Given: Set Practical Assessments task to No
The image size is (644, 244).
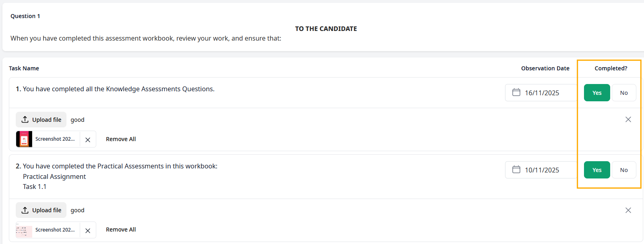Looking at the screenshot, I should 623,170.
